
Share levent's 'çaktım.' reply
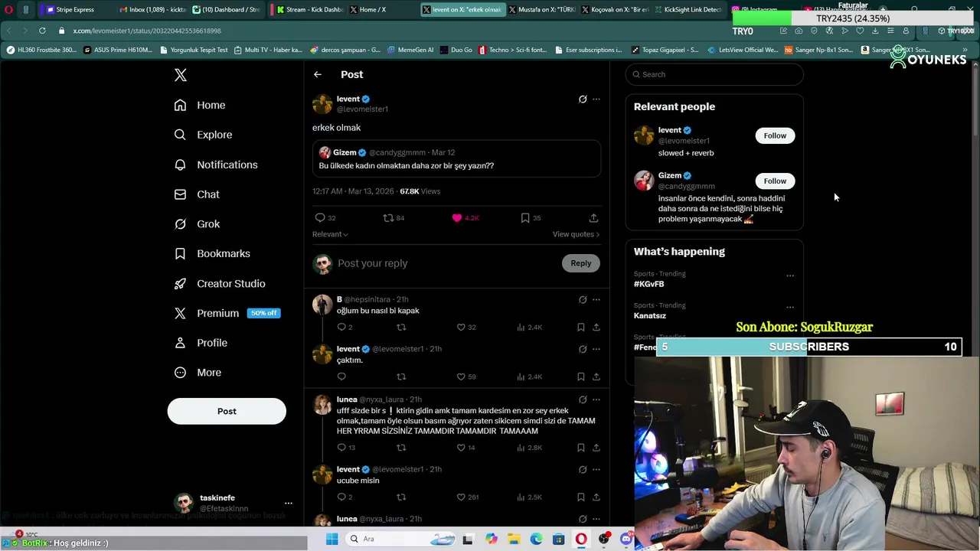point(596,377)
